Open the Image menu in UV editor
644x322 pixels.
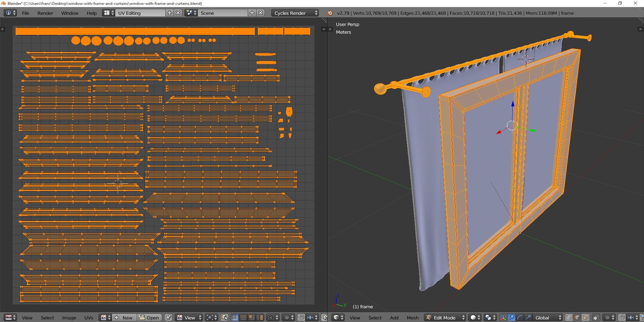(69, 318)
